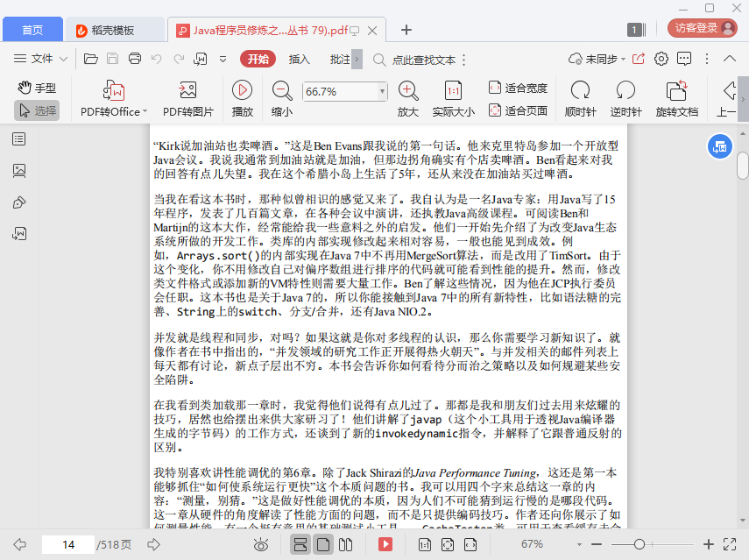The image size is (749, 560).
Task: Increase zoom with plus in status bar
Action: [x=709, y=544]
